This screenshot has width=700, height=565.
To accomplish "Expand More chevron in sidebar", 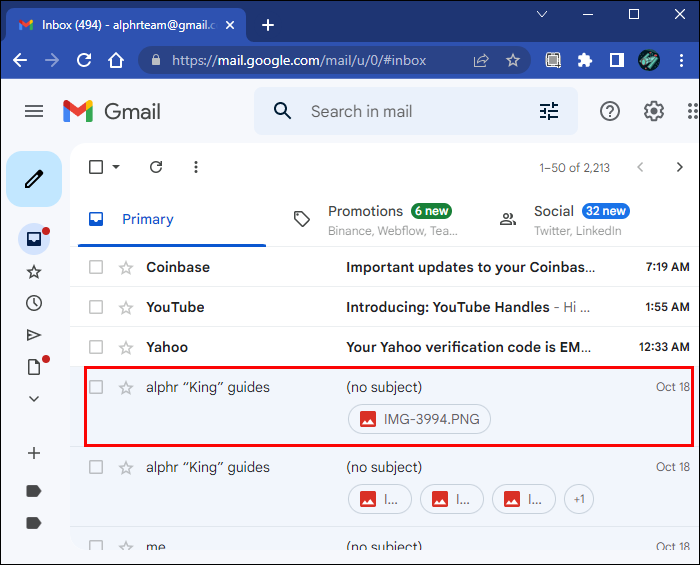I will pyautogui.click(x=34, y=399).
